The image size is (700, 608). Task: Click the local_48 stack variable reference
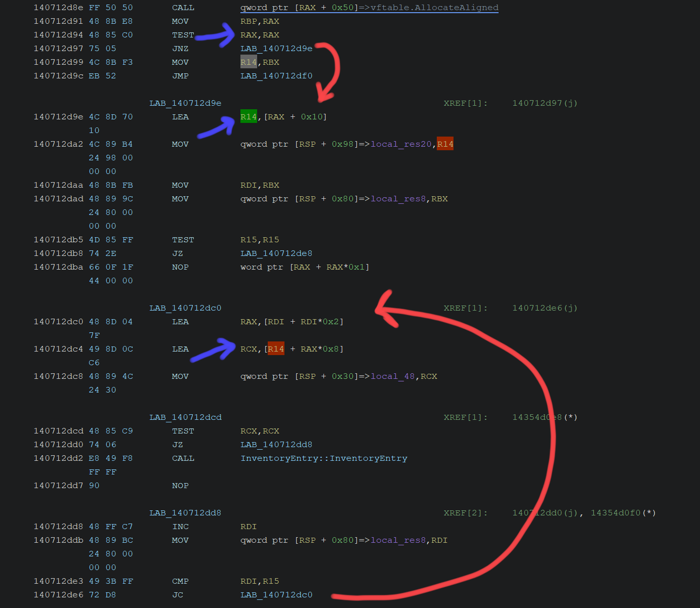(x=392, y=376)
